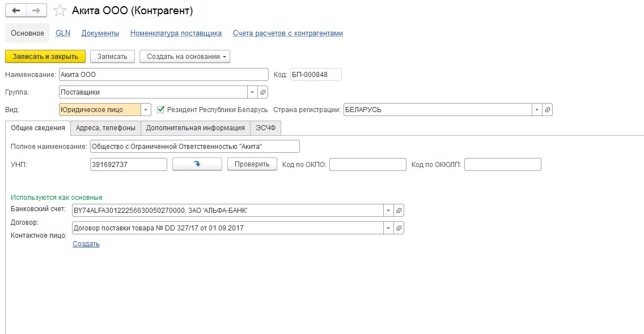644x334 pixels.
Task: Expand the Банковский счет dropdown
Action: pos(388,211)
